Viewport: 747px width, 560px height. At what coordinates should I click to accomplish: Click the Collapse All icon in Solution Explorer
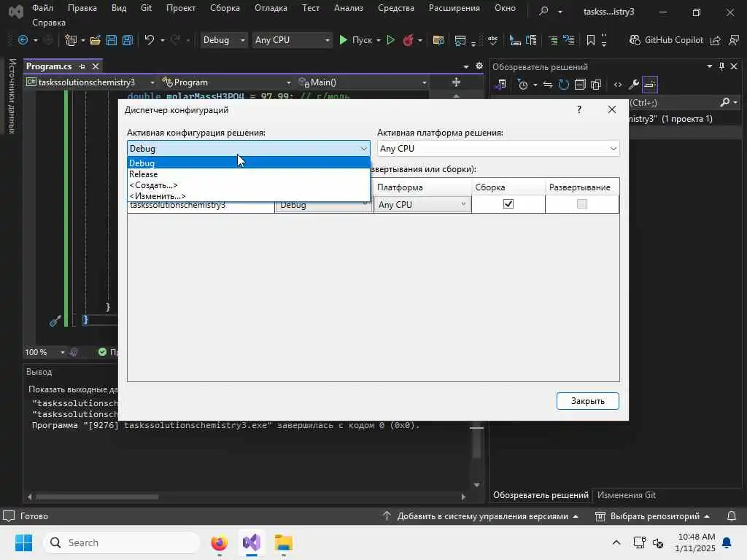(580, 85)
